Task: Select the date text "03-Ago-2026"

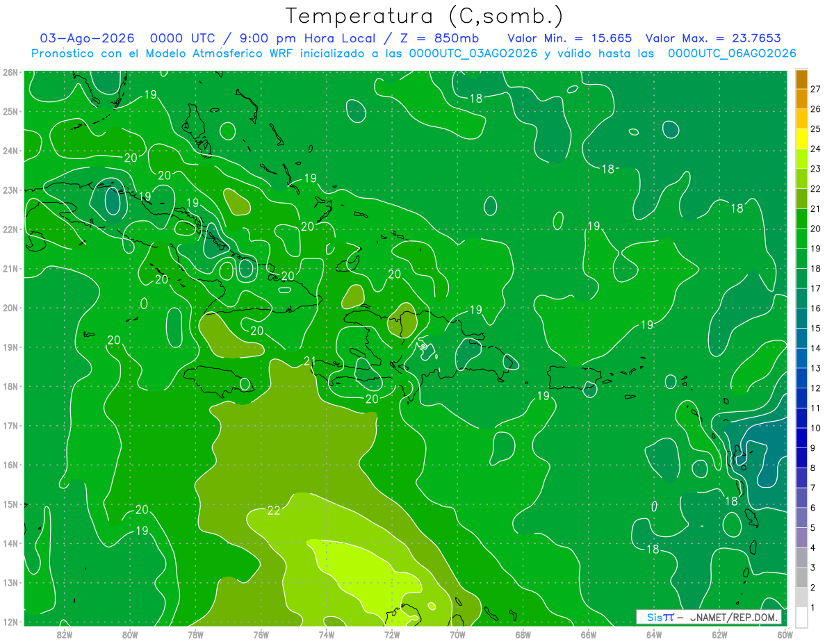Action: 87,38
